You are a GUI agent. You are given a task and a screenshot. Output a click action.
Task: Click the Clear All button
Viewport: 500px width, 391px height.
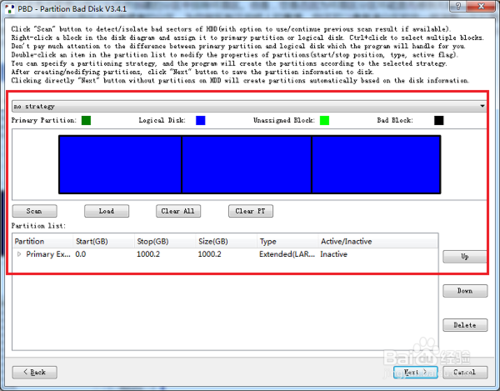pyautogui.click(x=178, y=211)
